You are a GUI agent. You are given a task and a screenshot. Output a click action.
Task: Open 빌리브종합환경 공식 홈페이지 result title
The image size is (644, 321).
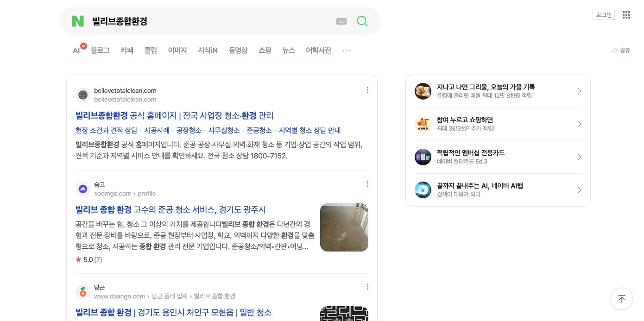174,115
